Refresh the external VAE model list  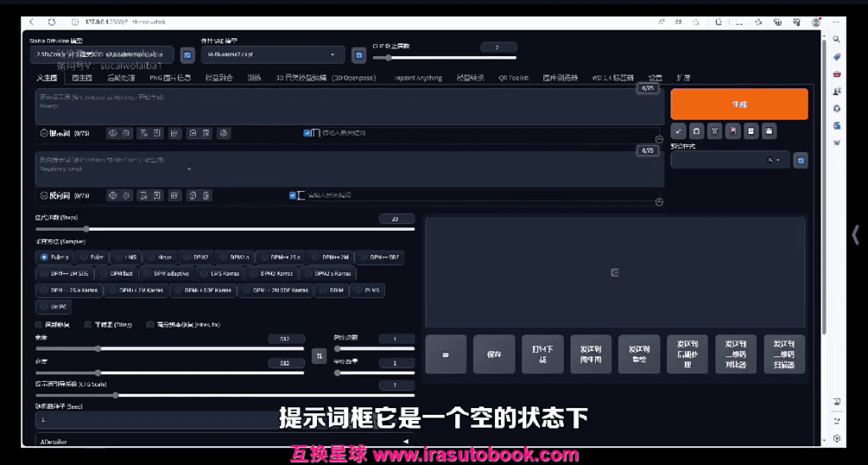pyautogui.click(x=359, y=55)
